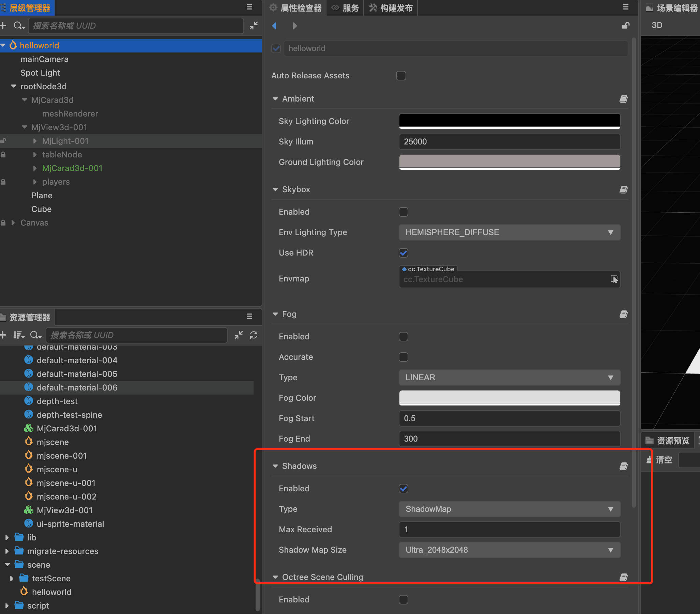Click the refresh icon in assets panel

tap(254, 335)
